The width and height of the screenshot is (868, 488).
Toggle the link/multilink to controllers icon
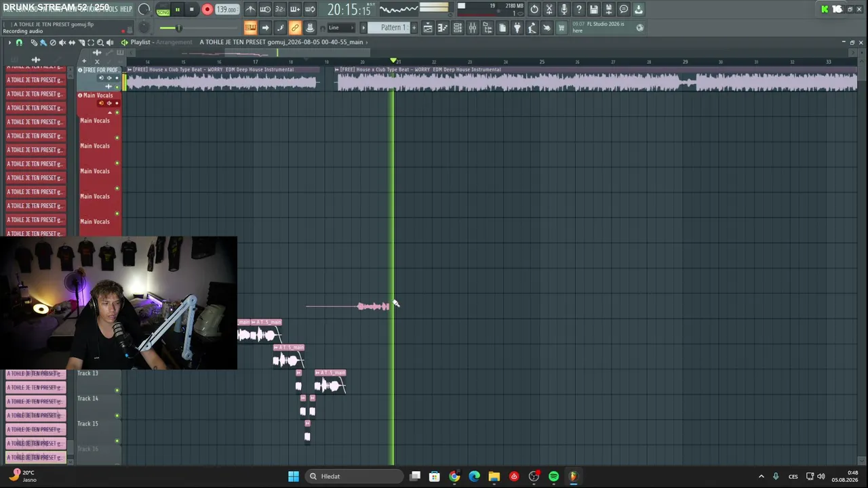pos(295,28)
